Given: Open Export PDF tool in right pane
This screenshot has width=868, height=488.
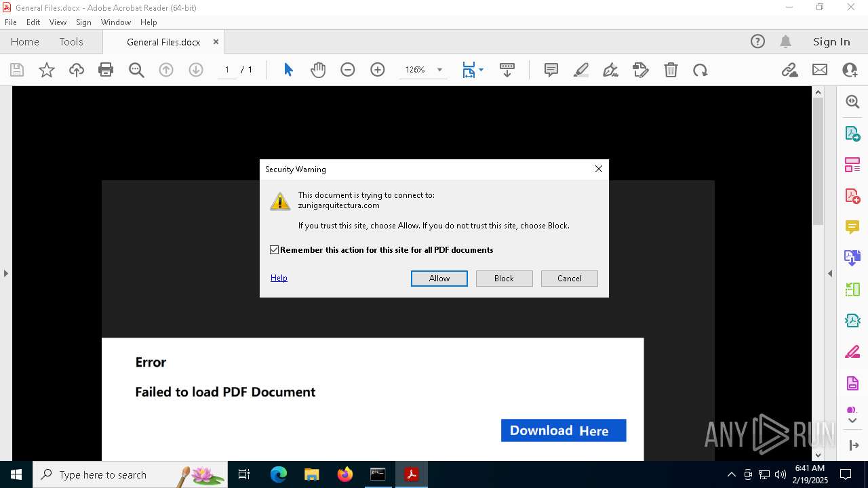Looking at the screenshot, I should tap(852, 133).
